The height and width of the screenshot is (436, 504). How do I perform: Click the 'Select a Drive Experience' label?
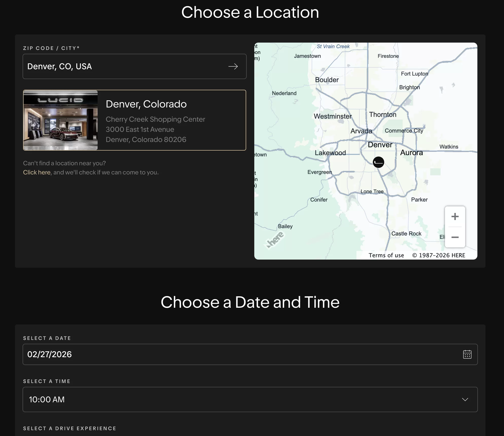69,428
